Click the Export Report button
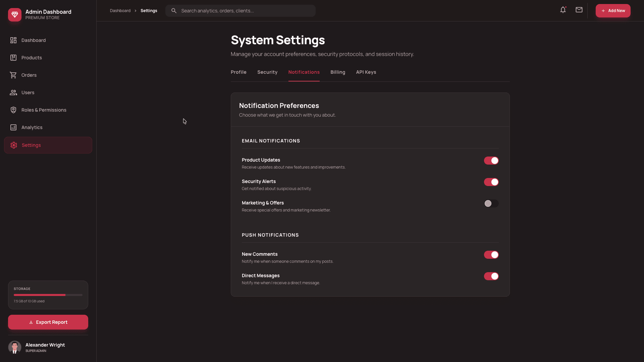This screenshot has height=362, width=644. pos(48,322)
